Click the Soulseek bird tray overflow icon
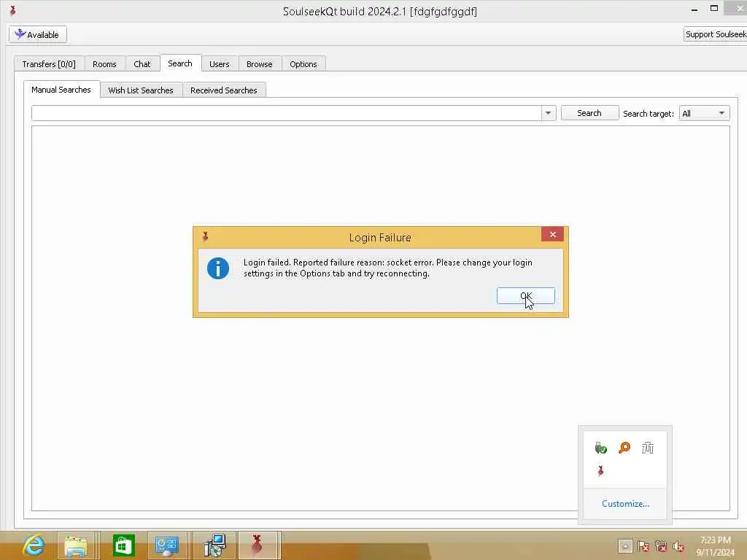This screenshot has width=747, height=560. pyautogui.click(x=601, y=471)
